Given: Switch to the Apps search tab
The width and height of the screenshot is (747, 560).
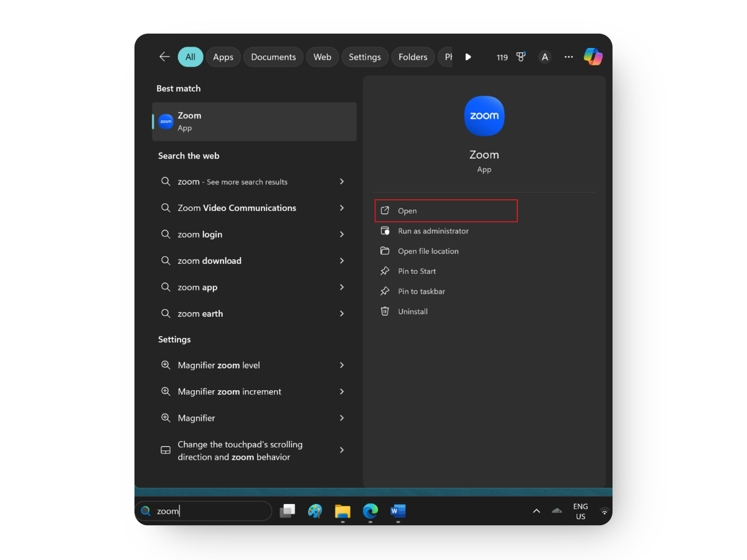Looking at the screenshot, I should (x=223, y=57).
